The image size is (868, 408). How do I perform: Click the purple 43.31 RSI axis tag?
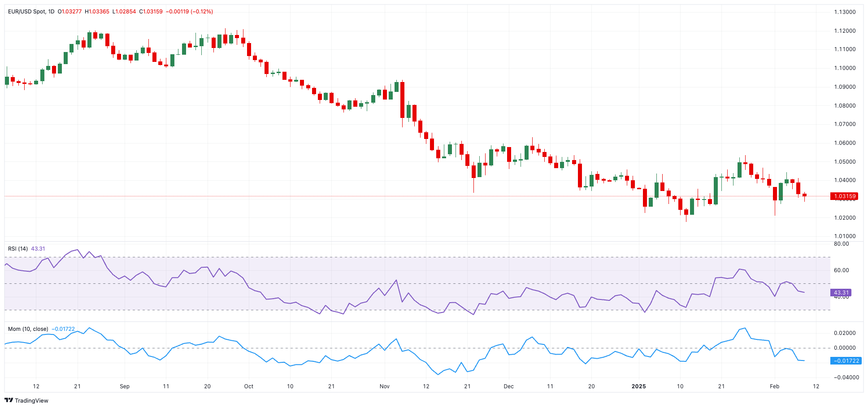click(841, 293)
